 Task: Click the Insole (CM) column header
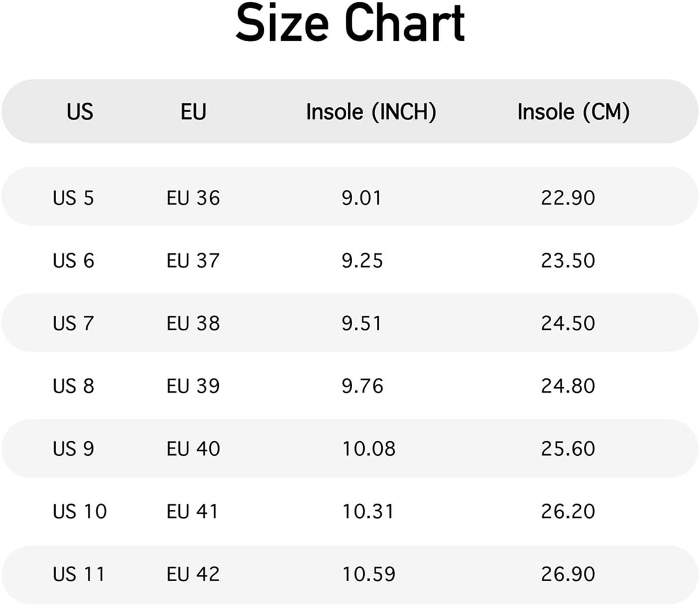pyautogui.click(x=573, y=111)
